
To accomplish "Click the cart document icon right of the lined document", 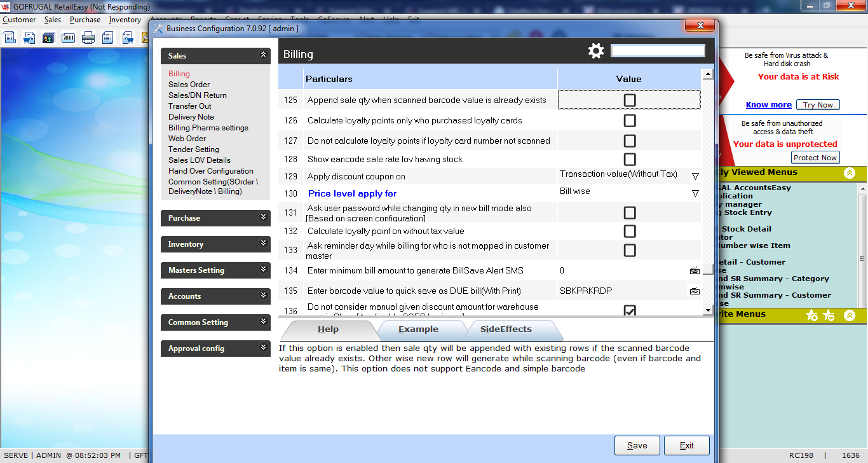I will pyautogui.click(x=128, y=38).
